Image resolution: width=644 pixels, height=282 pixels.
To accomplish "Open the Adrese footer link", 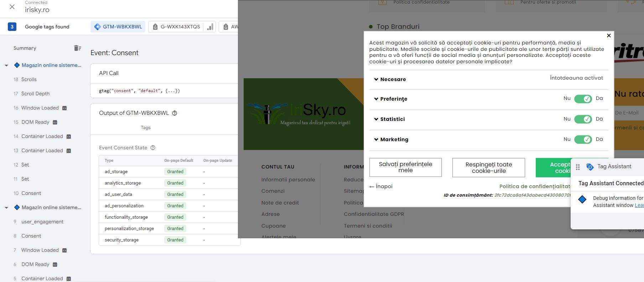I will point(270,214).
